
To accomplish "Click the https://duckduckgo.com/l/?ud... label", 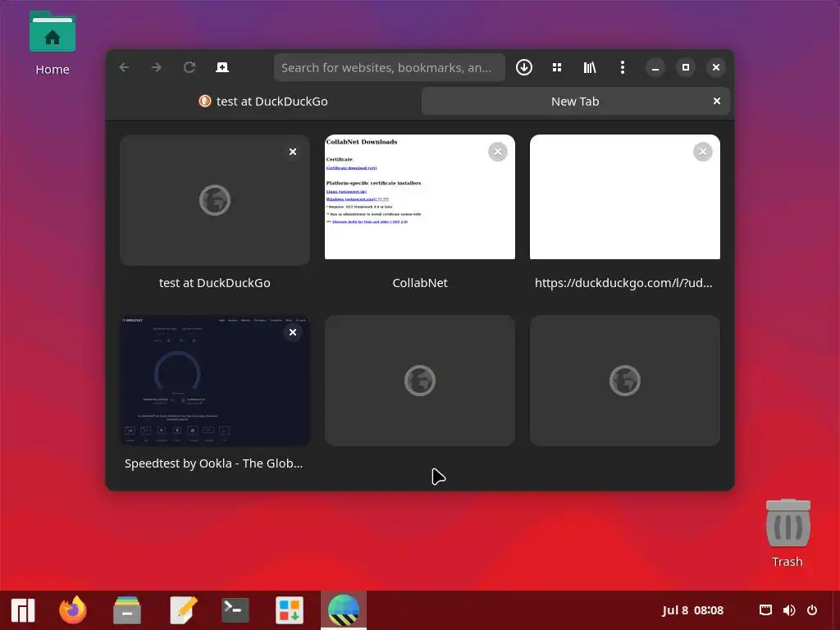I will (x=623, y=283).
